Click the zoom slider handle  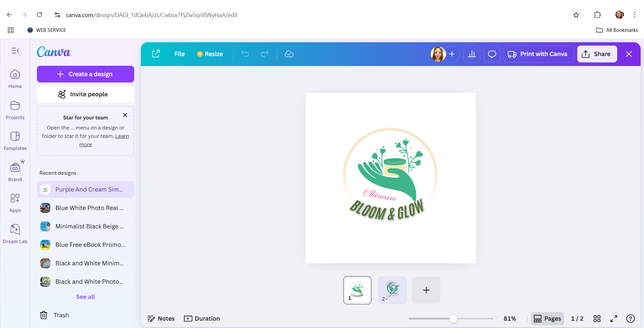pos(453,319)
